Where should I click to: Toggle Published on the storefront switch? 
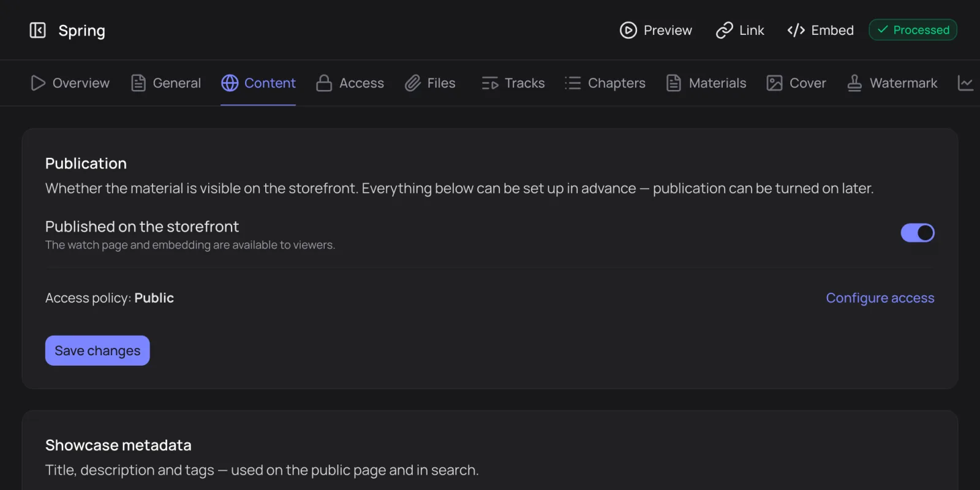(918, 233)
